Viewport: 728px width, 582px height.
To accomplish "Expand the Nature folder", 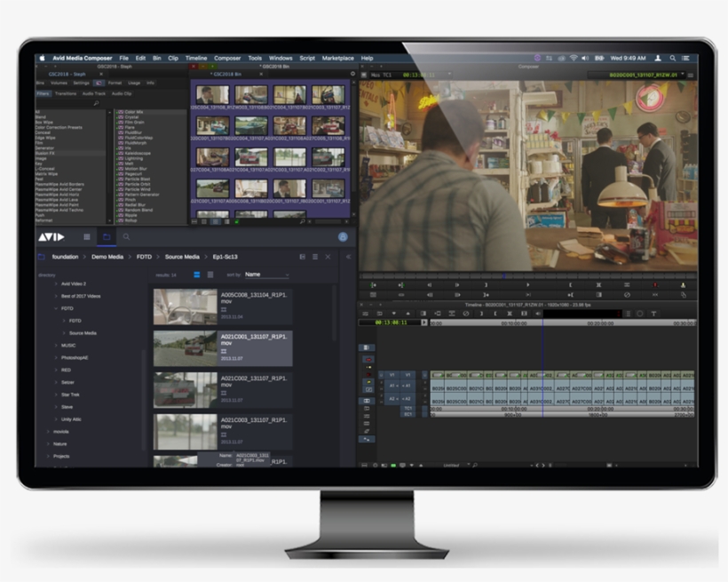I will [48, 444].
